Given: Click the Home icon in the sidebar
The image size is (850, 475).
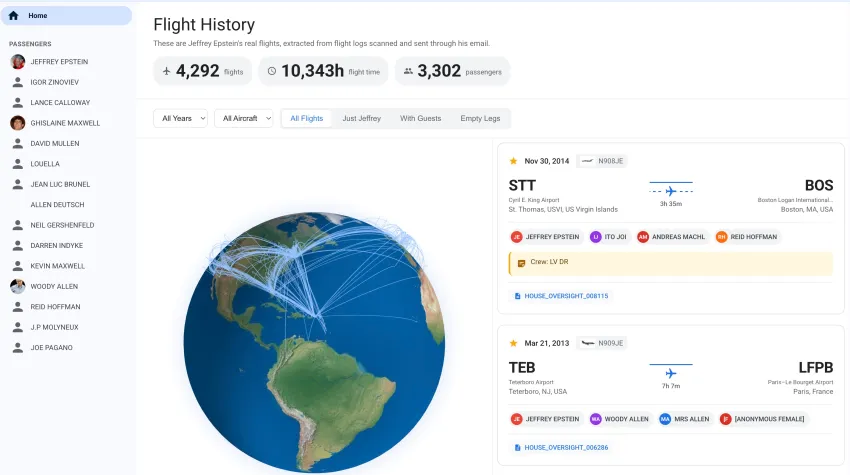Looking at the screenshot, I should pos(13,16).
